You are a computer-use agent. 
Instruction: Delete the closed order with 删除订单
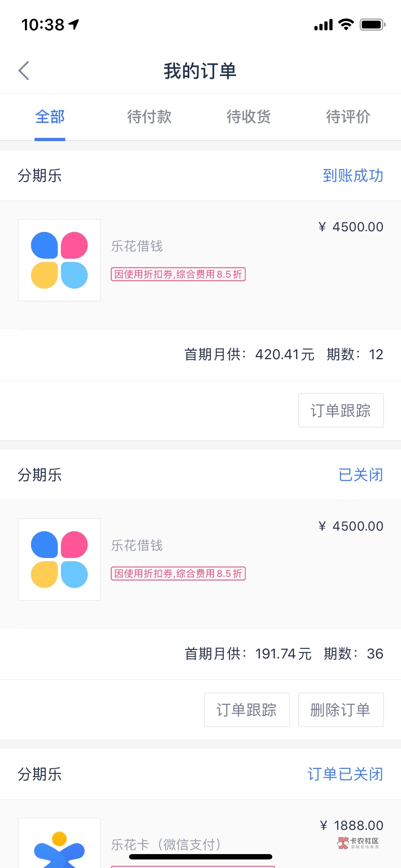(341, 710)
